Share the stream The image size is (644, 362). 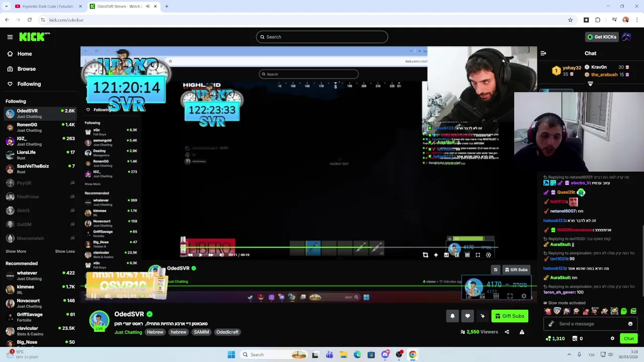point(507,332)
